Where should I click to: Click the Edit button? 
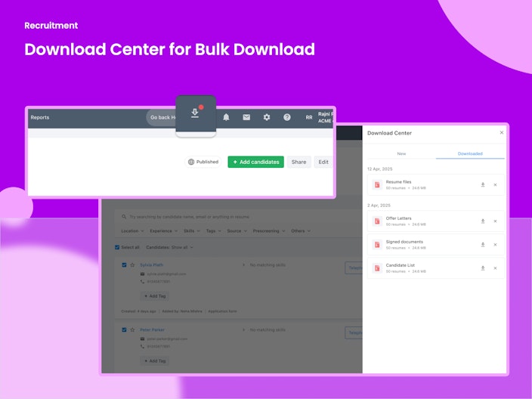(323, 162)
